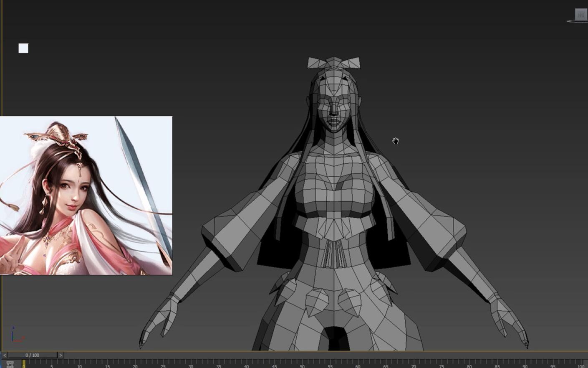The width and height of the screenshot is (588, 368).
Task: Step the time slider back with left arrow
Action: pyautogui.click(x=5, y=355)
